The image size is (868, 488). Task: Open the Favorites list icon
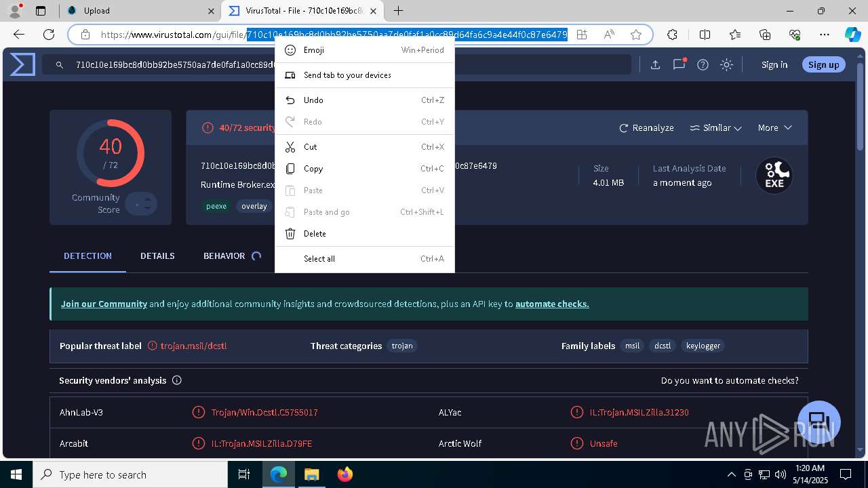tap(735, 35)
